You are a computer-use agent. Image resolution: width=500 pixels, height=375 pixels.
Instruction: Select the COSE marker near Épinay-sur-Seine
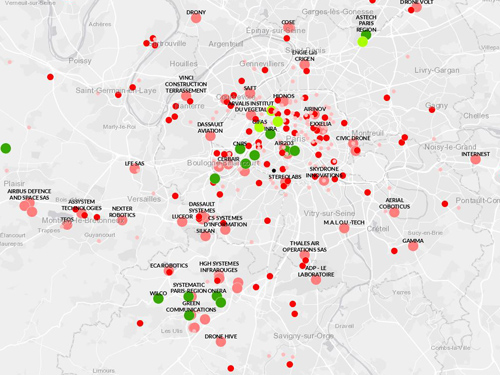tap(289, 28)
